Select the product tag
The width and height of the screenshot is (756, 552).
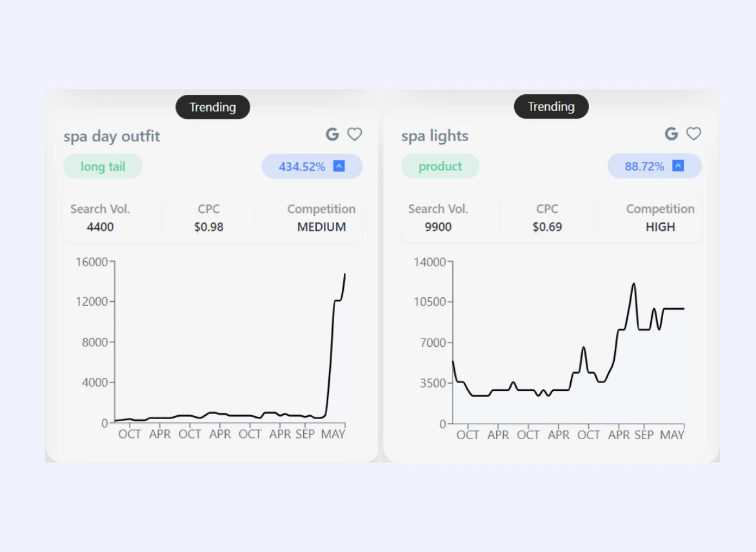pyautogui.click(x=440, y=166)
